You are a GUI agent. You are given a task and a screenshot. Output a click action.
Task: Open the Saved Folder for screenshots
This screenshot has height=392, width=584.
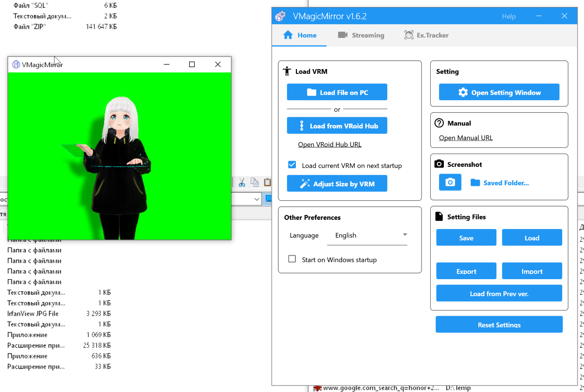tap(500, 183)
